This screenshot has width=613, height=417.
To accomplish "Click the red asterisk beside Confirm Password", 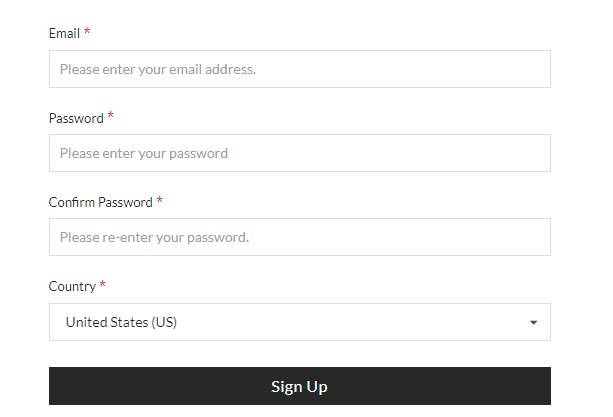I will pos(159,201).
